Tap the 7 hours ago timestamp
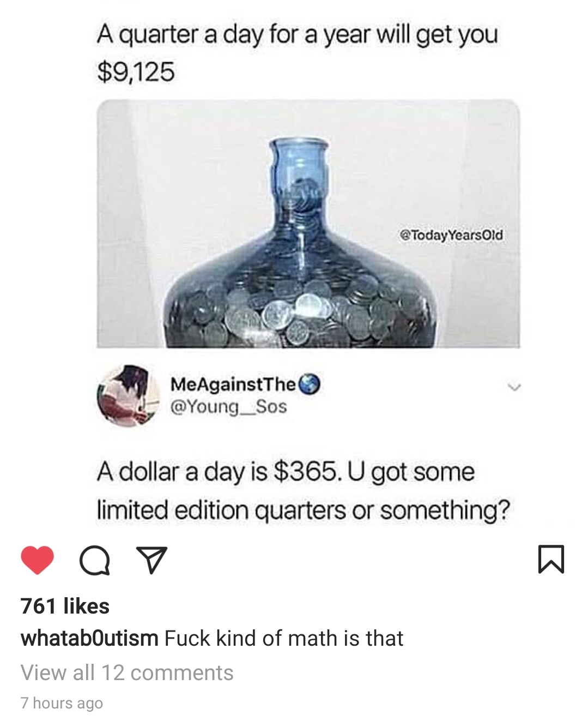The width and height of the screenshot is (588, 727). [62, 703]
